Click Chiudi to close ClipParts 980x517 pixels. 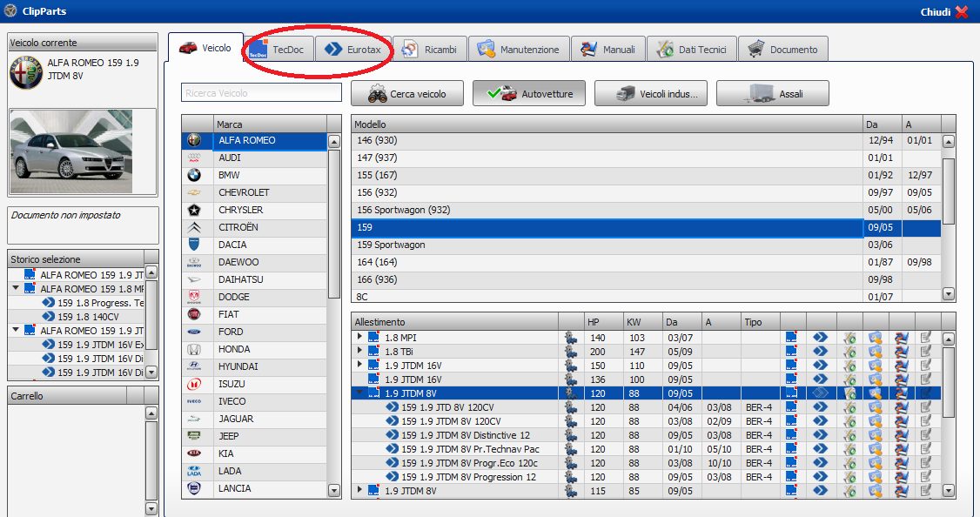coord(944,12)
